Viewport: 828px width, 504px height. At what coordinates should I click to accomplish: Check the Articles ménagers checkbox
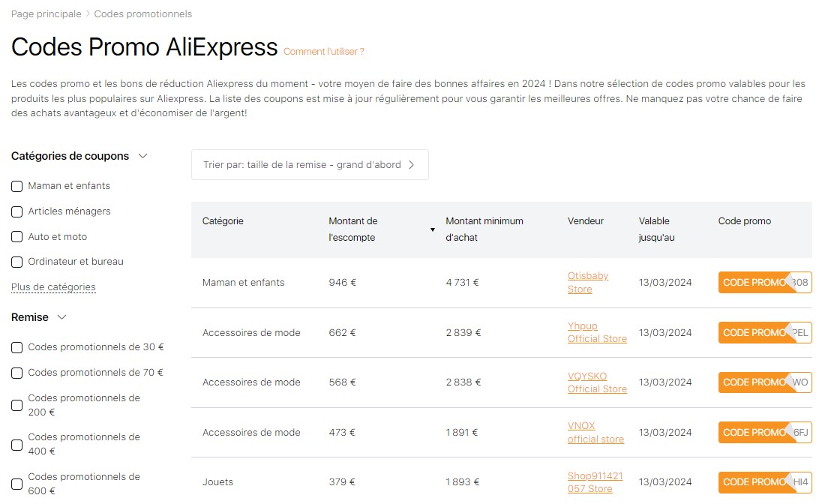[x=16, y=211]
